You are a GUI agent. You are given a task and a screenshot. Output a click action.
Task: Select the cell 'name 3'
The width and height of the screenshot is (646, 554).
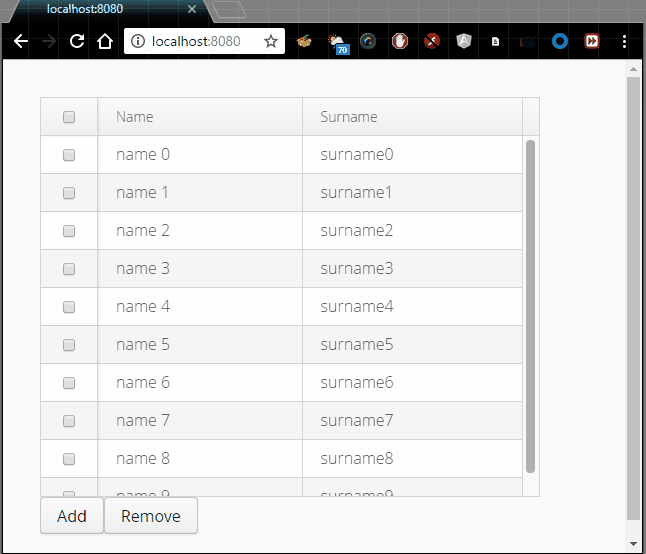[200, 269]
